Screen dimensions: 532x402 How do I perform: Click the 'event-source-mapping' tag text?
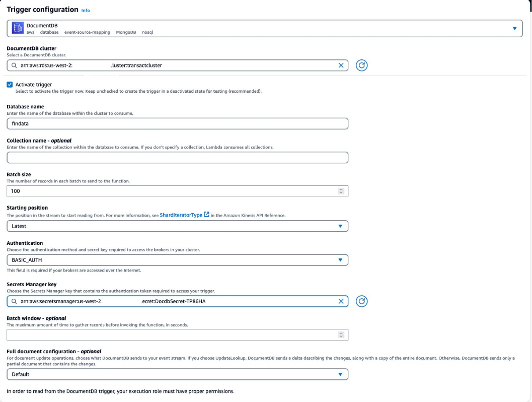(87, 32)
